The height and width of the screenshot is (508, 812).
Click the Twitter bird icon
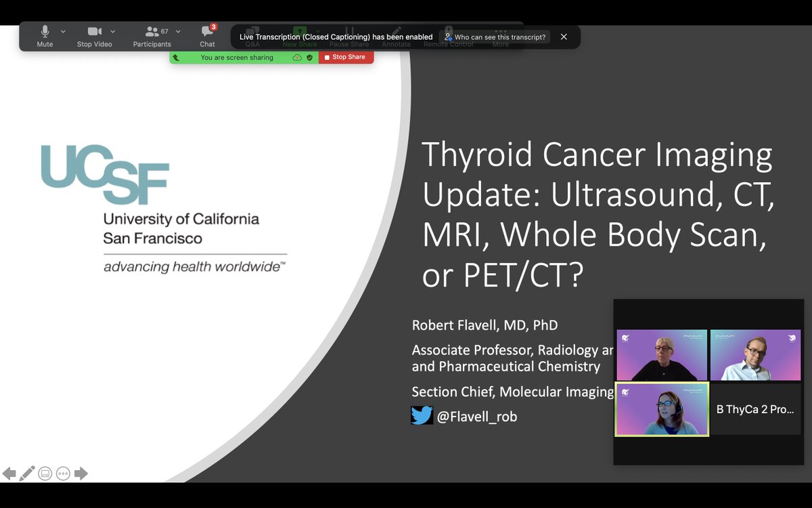tap(422, 415)
